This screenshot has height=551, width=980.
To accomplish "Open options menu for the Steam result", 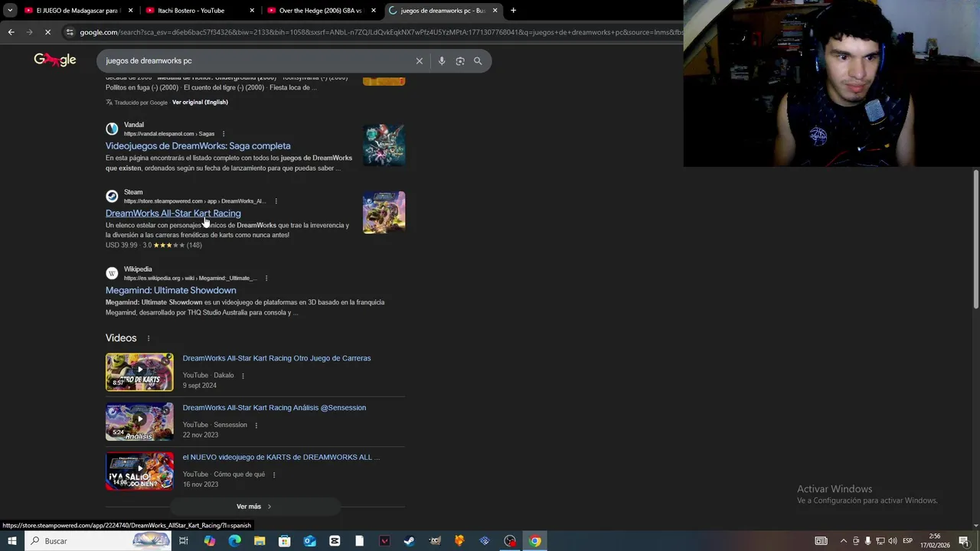I will point(276,201).
